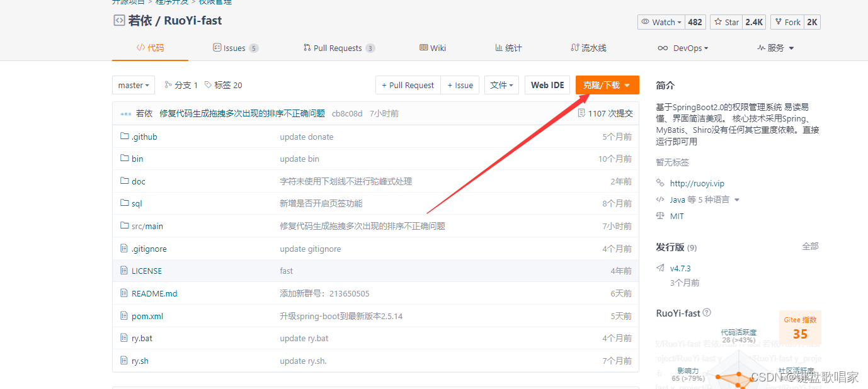Expand the 服务 menu
The image size is (868, 389).
pos(775,48)
